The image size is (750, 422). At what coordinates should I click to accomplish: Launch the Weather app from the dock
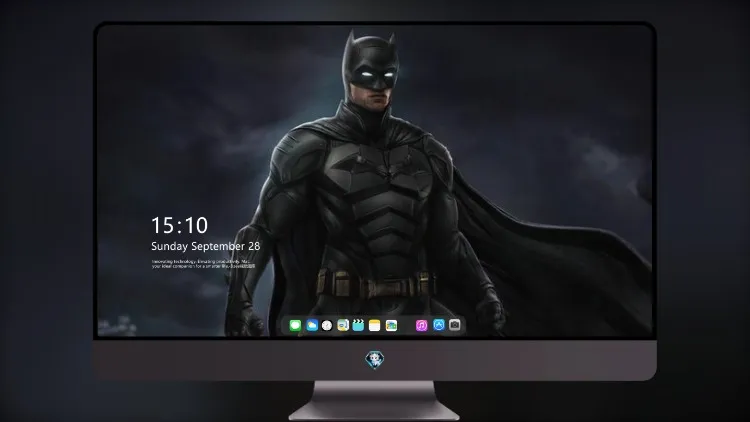pyautogui.click(x=312, y=325)
